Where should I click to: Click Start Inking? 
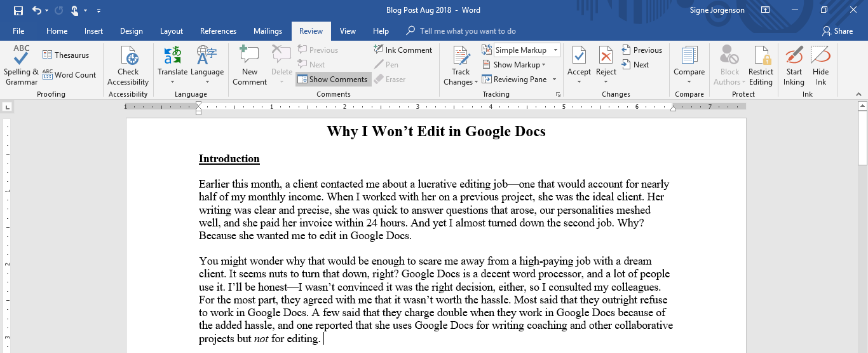794,66
